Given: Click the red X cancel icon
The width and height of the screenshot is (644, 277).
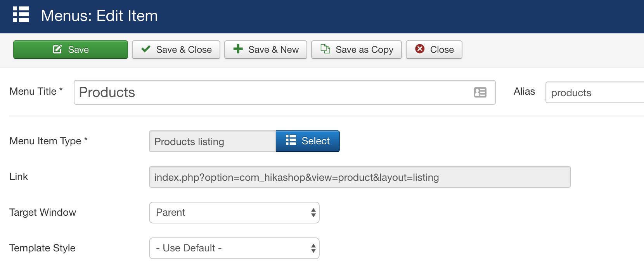Looking at the screenshot, I should coord(420,49).
